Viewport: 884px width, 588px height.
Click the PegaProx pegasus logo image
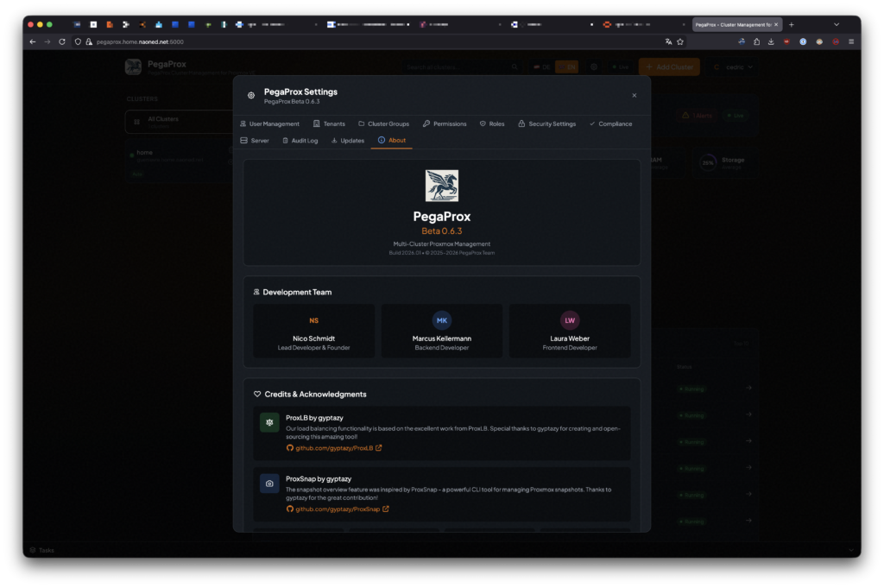point(442,186)
